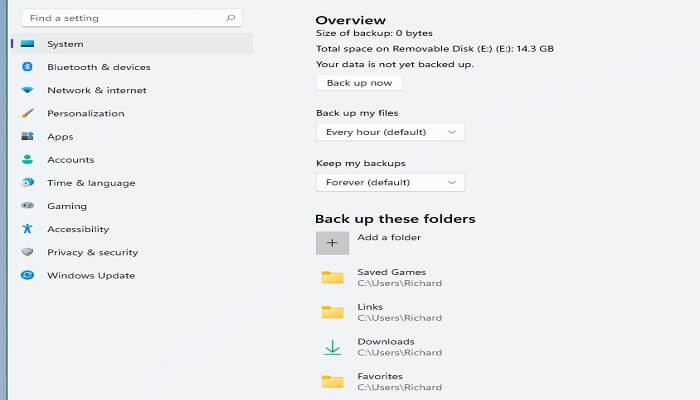This screenshot has height=400, width=700.
Task: Open the Windows Update icon
Action: point(28,275)
